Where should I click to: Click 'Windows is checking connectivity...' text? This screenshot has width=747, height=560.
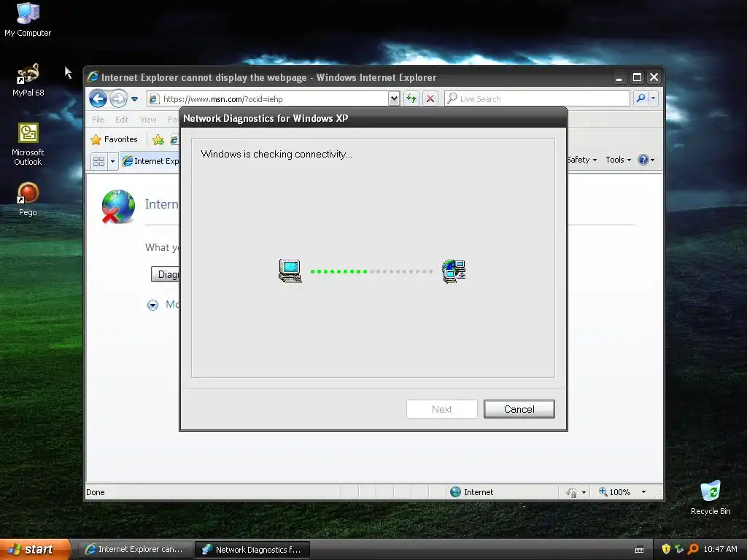coord(276,155)
